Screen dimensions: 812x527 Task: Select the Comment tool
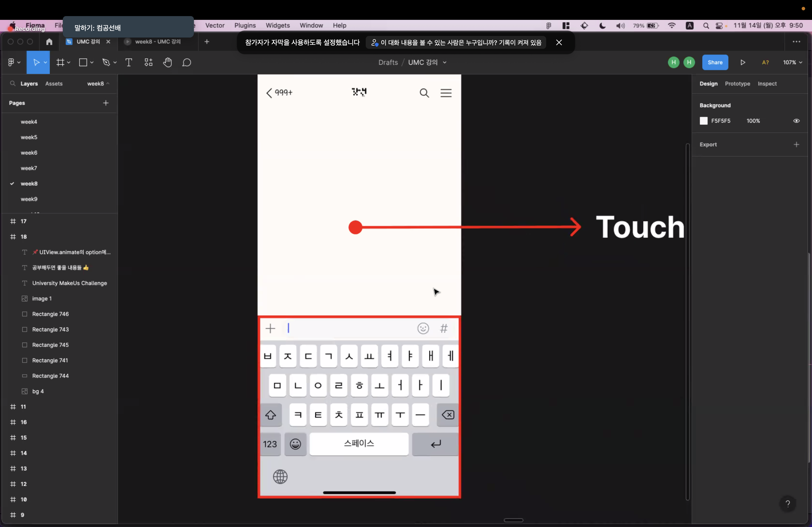coord(187,62)
